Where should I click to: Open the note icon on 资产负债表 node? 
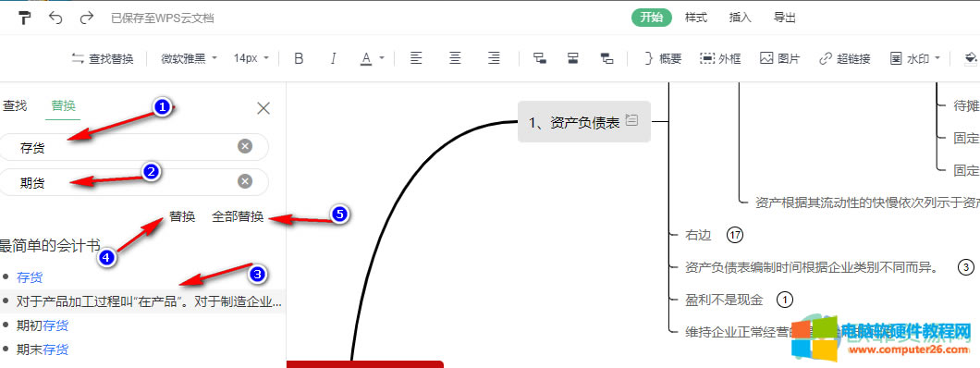[631, 120]
